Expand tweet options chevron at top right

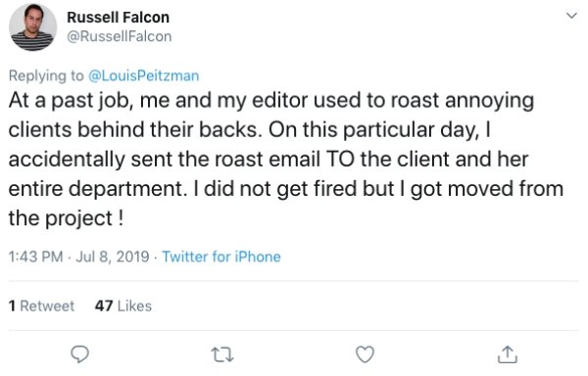click(x=571, y=16)
